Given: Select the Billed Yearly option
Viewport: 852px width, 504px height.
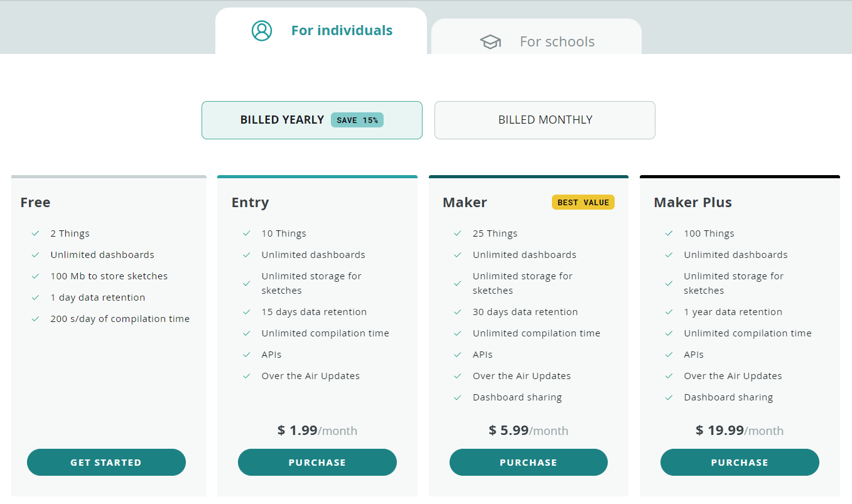Looking at the screenshot, I should pyautogui.click(x=312, y=120).
